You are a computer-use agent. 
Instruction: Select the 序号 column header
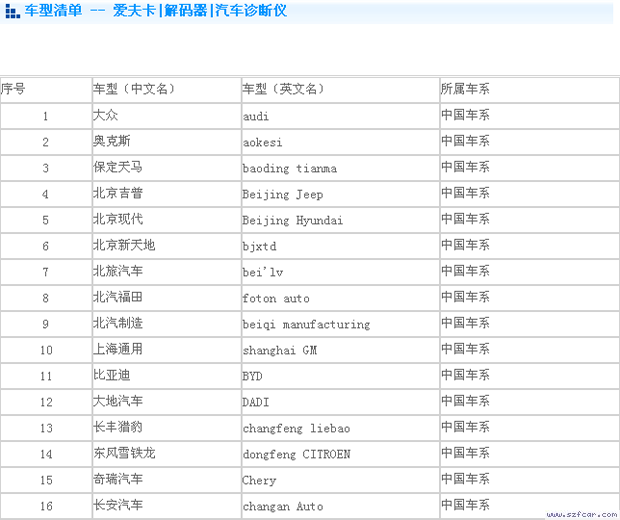(14, 89)
